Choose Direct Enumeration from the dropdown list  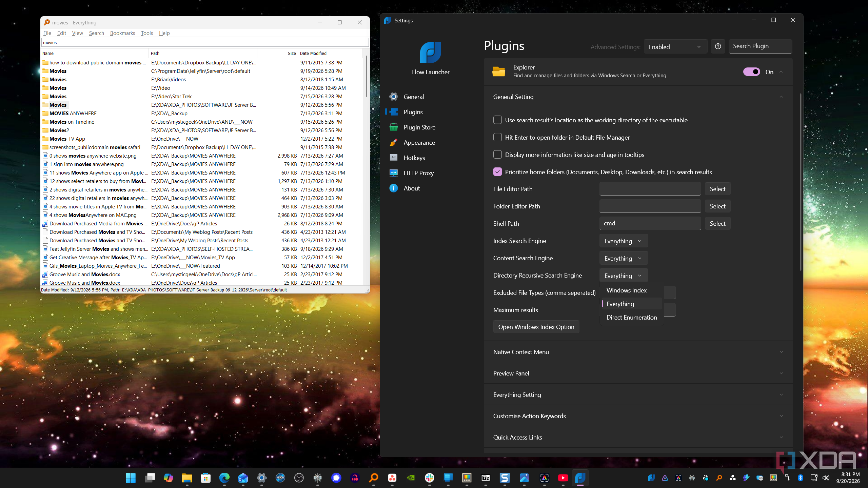[x=631, y=318]
